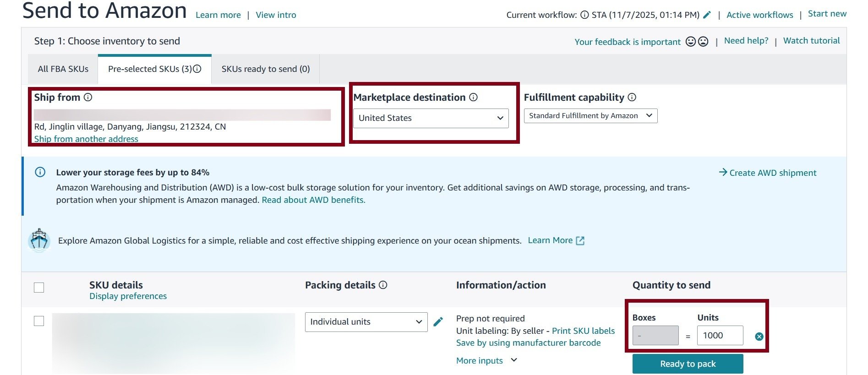The image size is (868, 375).
Task: Click the Units quantity input field
Action: (x=720, y=336)
